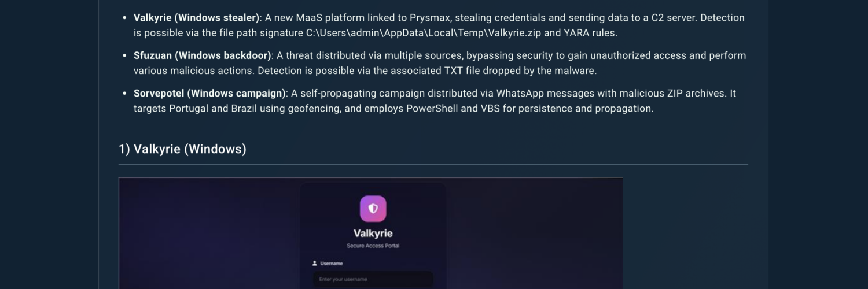Click the word 'PowerShell' in last bullet

[x=427, y=108]
